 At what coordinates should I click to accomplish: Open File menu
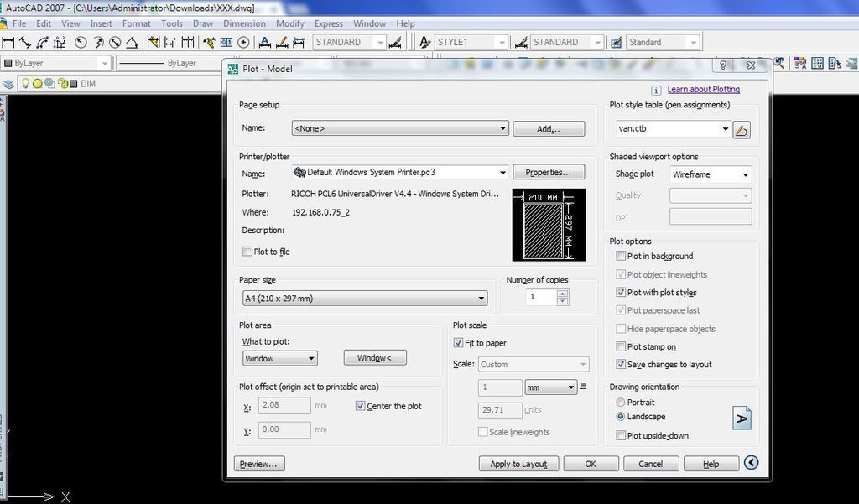(19, 23)
